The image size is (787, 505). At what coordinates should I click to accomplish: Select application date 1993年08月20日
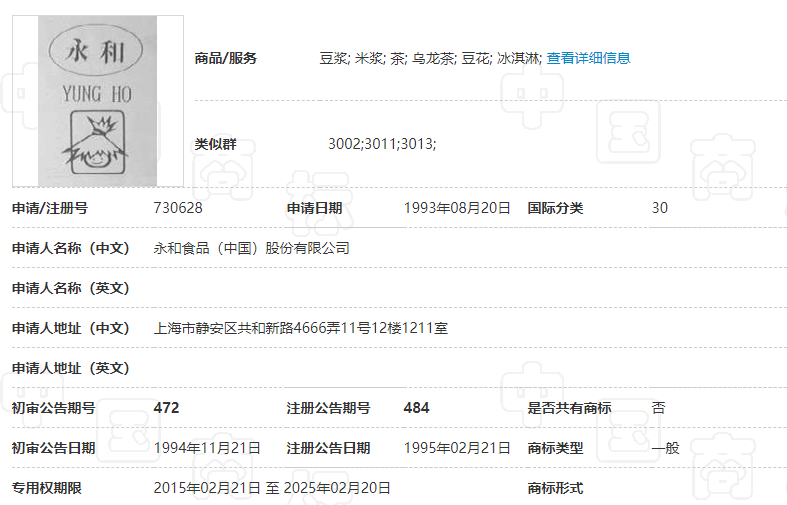click(x=457, y=208)
